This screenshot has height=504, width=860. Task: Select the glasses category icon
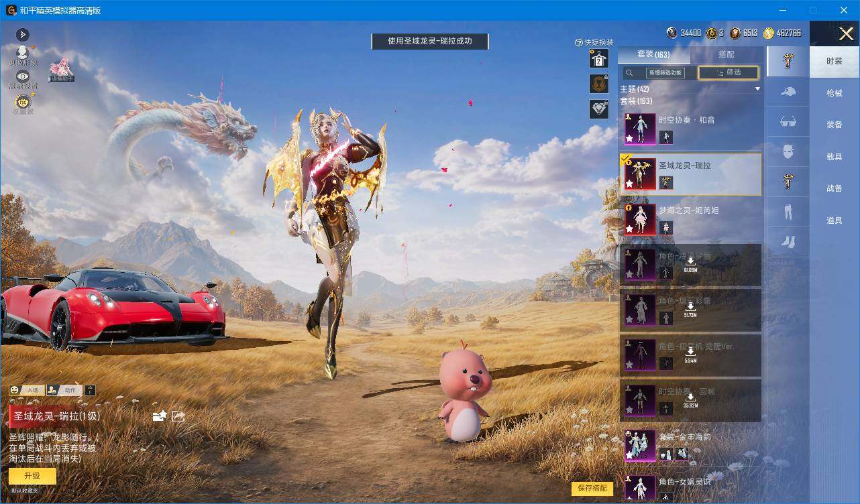[788, 122]
